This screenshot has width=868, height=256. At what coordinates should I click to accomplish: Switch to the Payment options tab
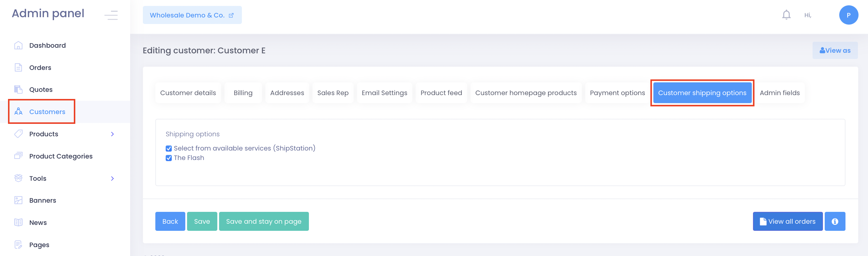click(x=617, y=93)
